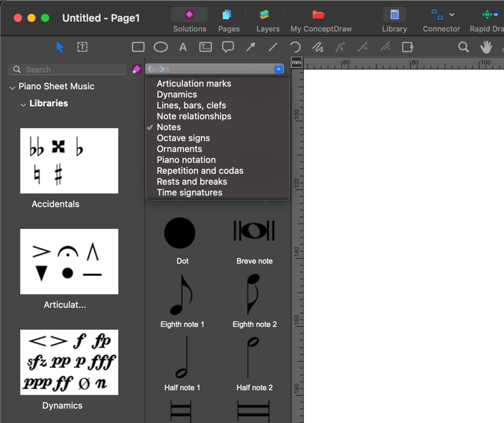Select the edit points tool
This screenshot has height=423, width=504.
tap(340, 47)
